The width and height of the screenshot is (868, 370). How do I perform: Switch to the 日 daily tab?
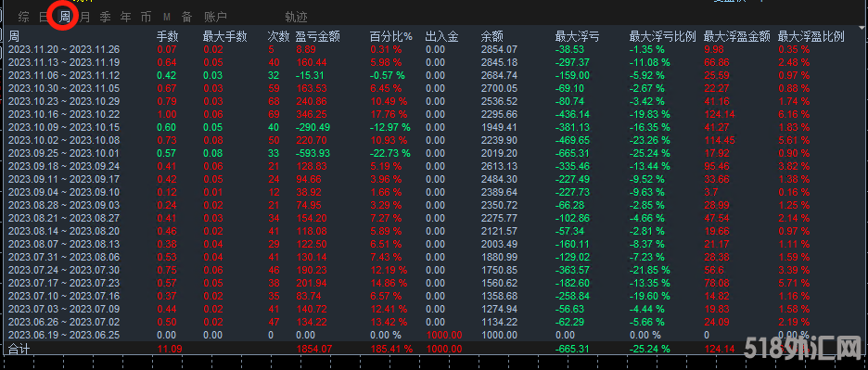coord(45,18)
